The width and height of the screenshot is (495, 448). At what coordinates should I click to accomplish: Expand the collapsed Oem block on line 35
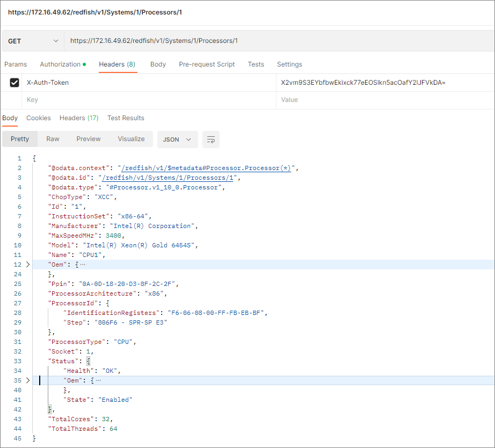(28, 380)
